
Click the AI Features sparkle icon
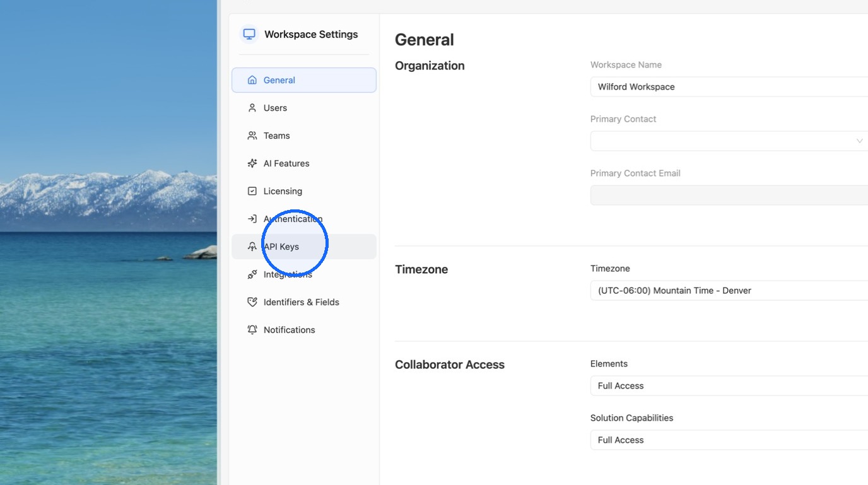[x=252, y=163]
